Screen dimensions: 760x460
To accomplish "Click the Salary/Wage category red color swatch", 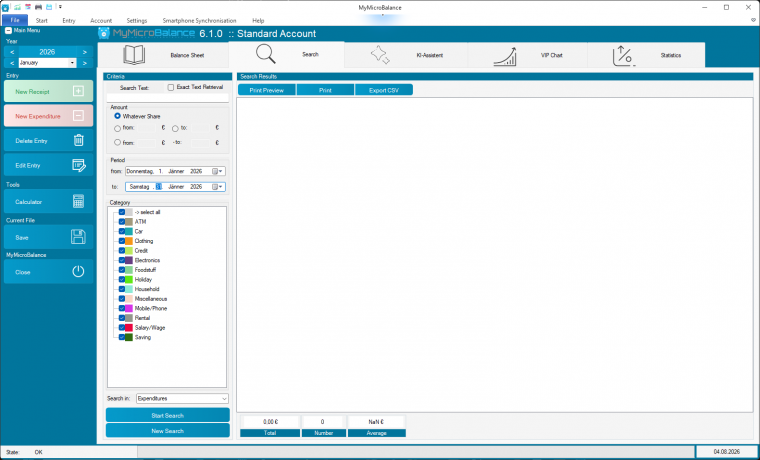I will pos(129,328).
